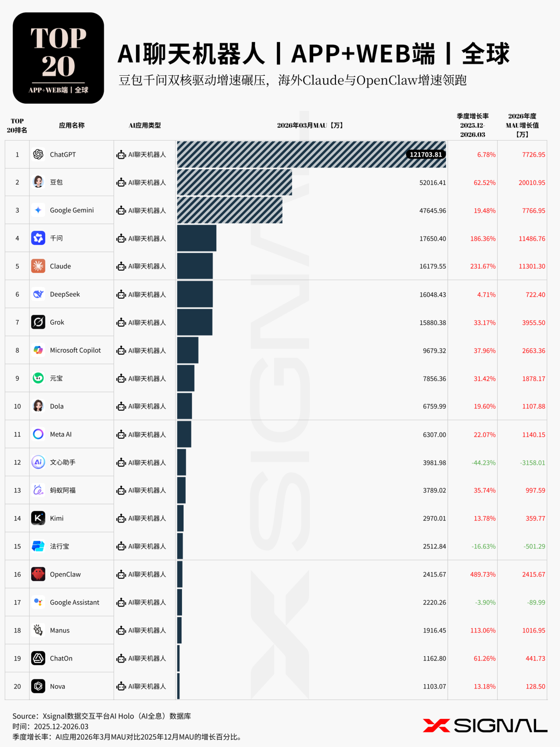Click the DeepSeek whale icon
The height and width of the screenshot is (747, 560).
(x=38, y=294)
